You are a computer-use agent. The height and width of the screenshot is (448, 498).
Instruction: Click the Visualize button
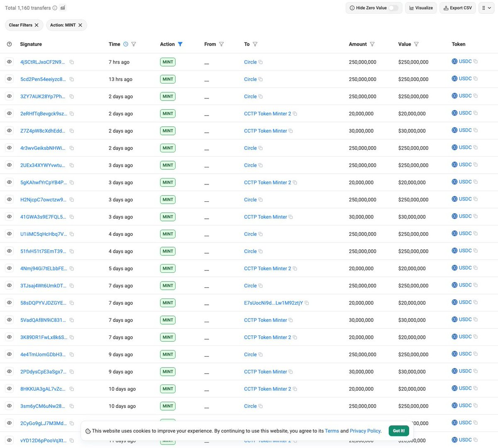[421, 8]
